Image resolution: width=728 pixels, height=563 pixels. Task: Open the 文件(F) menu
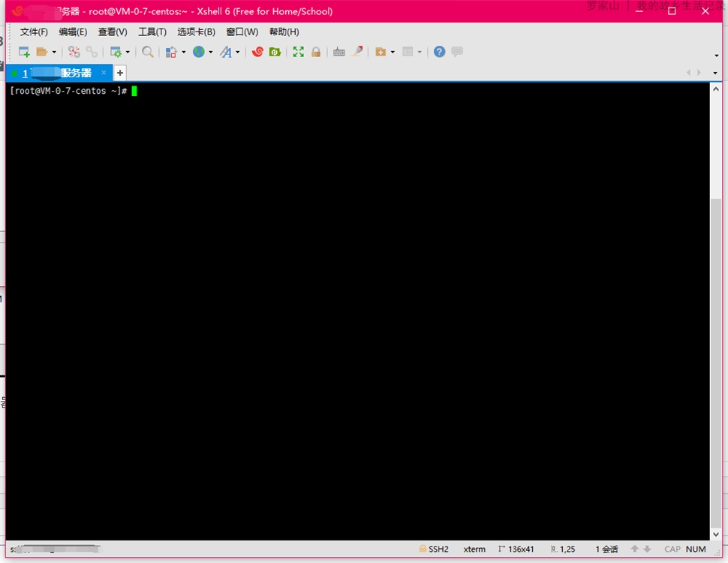[x=34, y=32]
